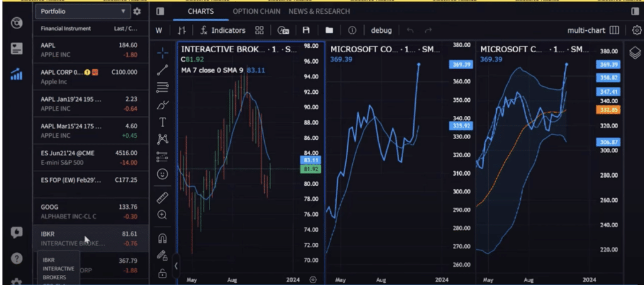Select the ruler measure tool
644x285 pixels.
tap(163, 198)
